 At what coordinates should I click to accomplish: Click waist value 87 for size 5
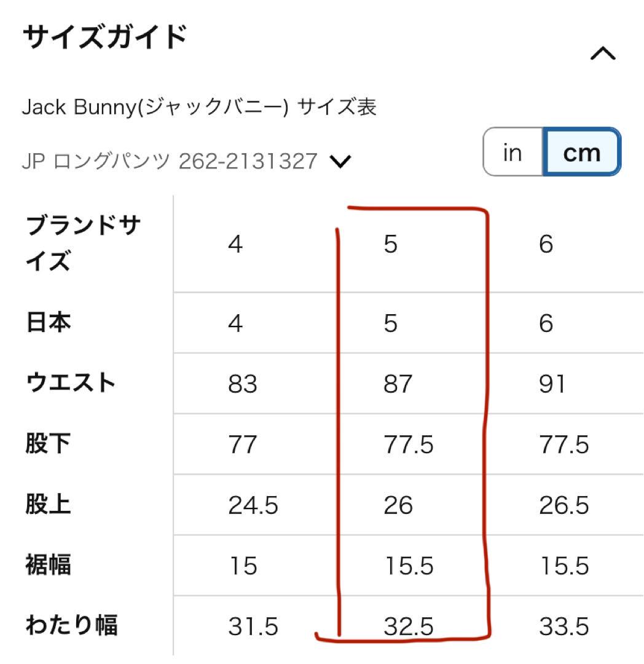tap(398, 384)
